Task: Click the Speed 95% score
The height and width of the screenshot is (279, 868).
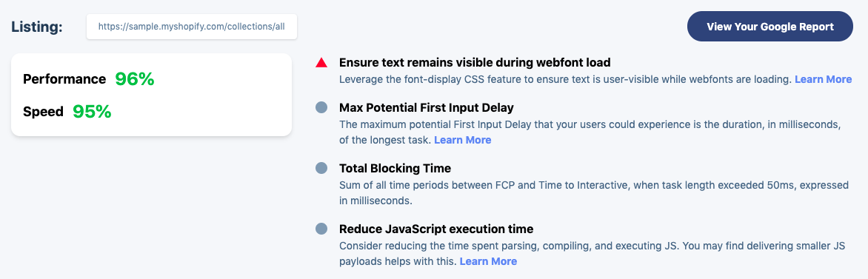Action: click(x=92, y=112)
